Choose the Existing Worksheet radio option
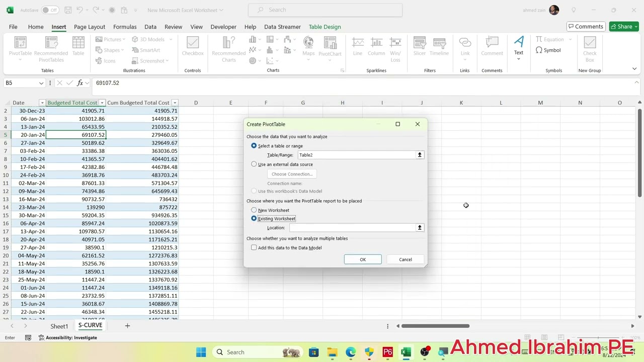Screen dimensions: 644x362 254,219
